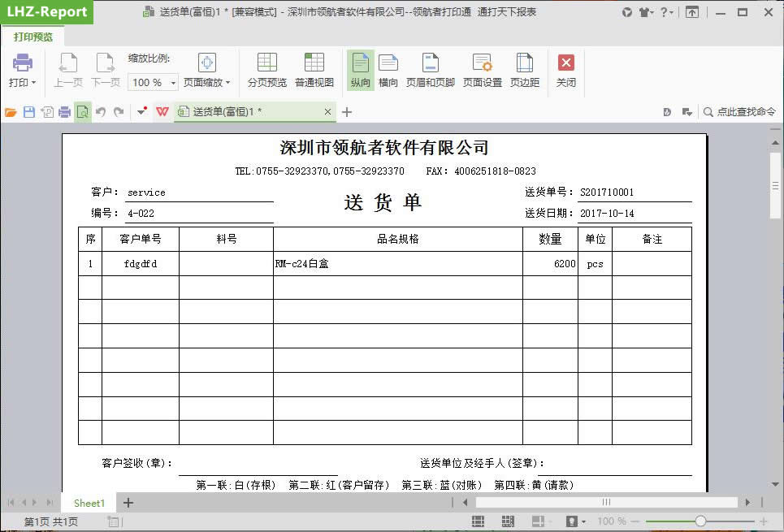
Task: Click the unit cell pcs
Action: pos(595,263)
